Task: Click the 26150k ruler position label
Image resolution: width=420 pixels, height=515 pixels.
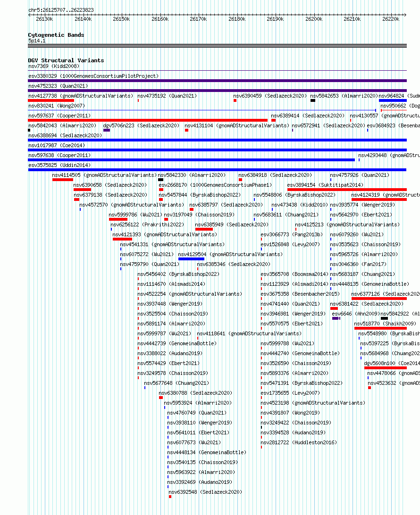Action: pos(121,19)
